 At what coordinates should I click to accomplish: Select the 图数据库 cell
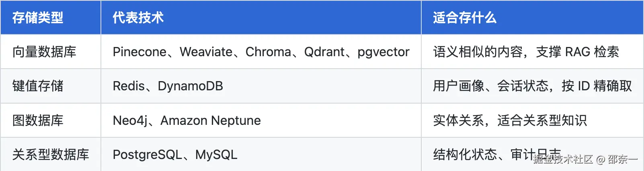(x=51, y=120)
